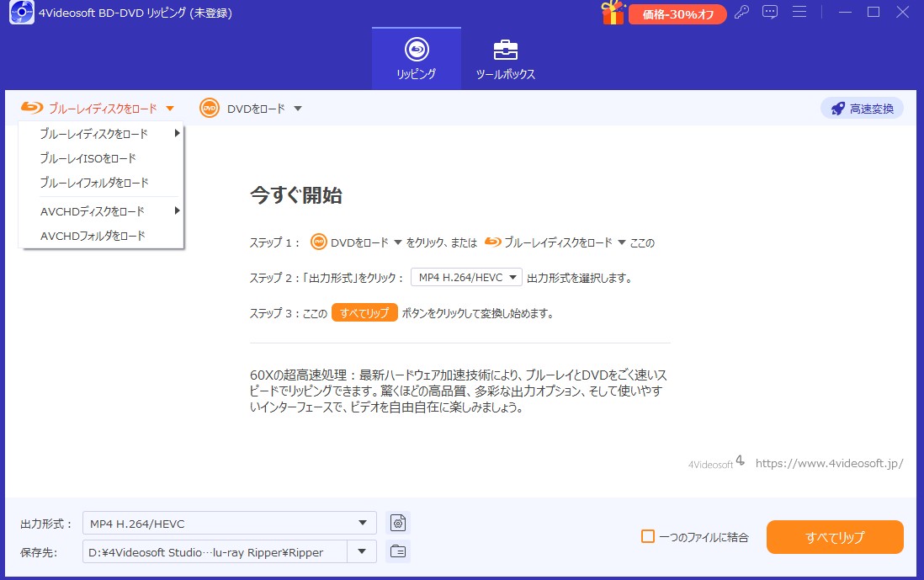
Task: Switch to the ツールボックス tab
Action: click(506, 58)
